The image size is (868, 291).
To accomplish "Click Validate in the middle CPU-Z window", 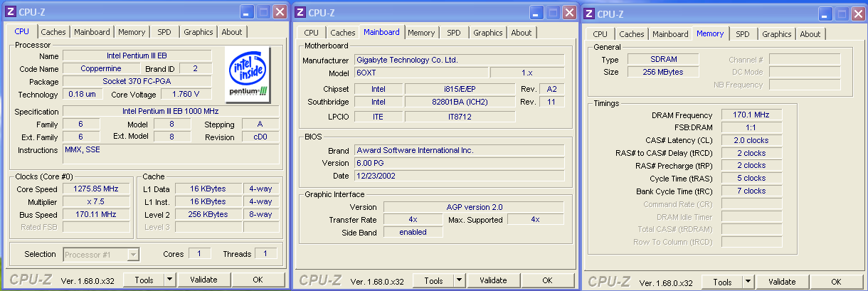I will tap(493, 281).
